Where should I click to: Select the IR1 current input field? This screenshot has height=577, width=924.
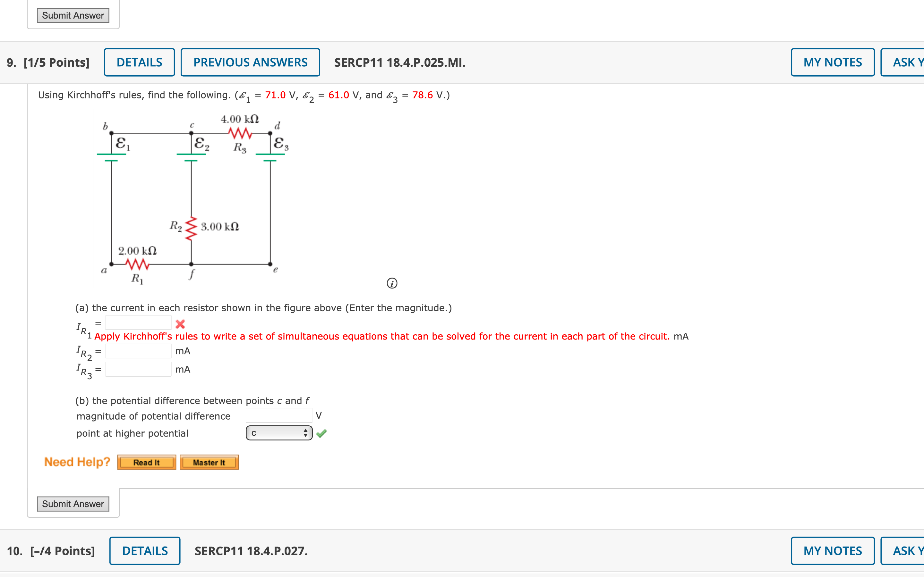138,322
